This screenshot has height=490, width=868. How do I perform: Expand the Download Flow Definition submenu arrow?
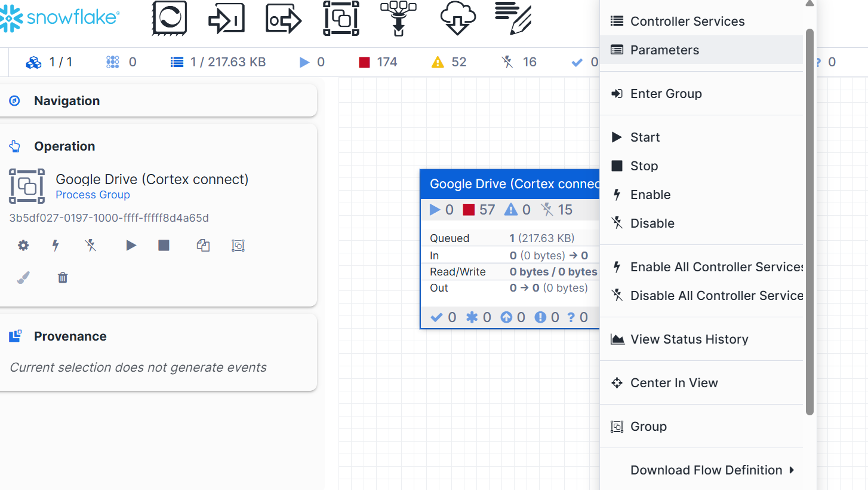pos(792,470)
